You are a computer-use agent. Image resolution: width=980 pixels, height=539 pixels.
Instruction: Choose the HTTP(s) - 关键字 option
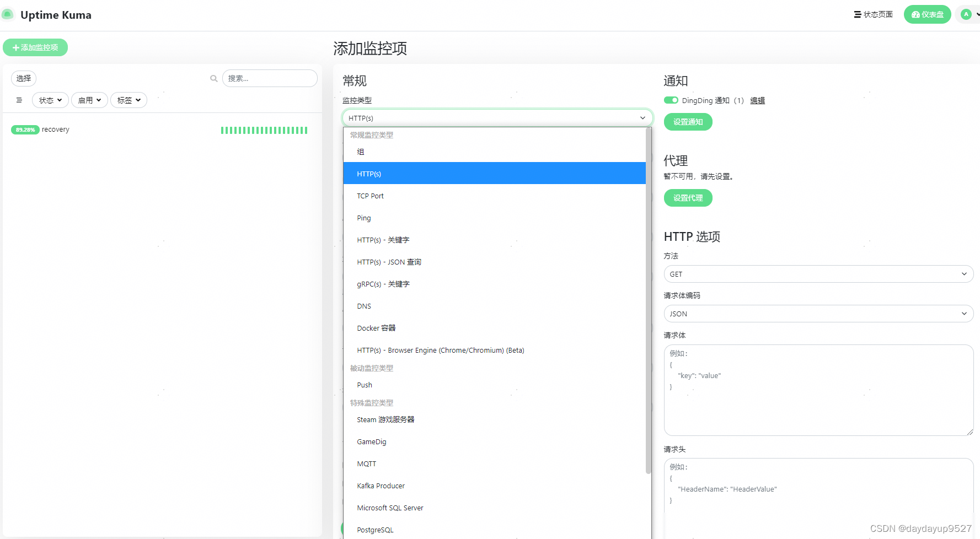click(494, 240)
